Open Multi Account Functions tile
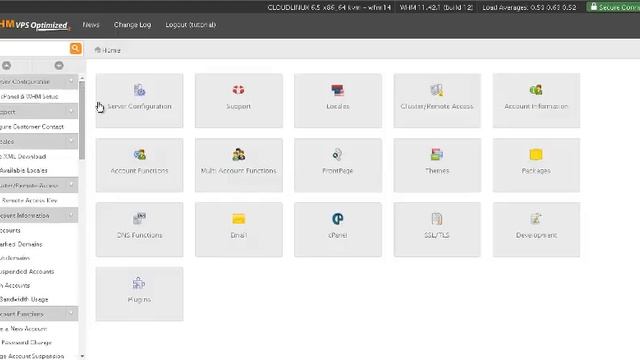 pyautogui.click(x=239, y=165)
